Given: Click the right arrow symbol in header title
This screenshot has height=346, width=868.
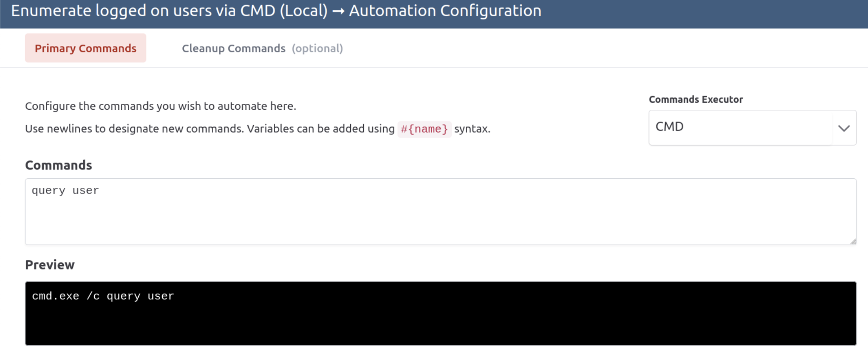Looking at the screenshot, I should 338,11.
